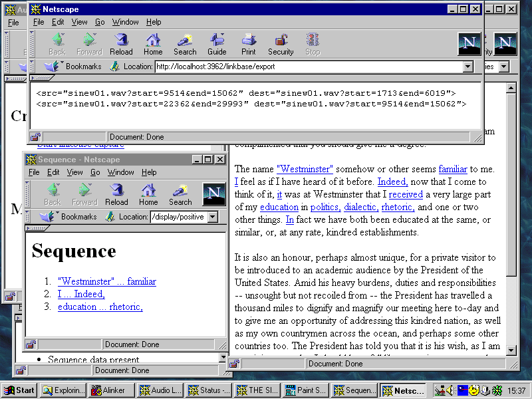This screenshot has height=399, width=532.
Task: Reload the linkbase export page
Action: pos(121,44)
